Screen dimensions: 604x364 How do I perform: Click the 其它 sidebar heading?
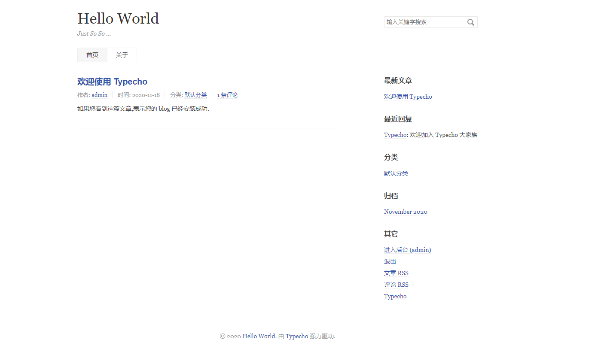pos(391,234)
